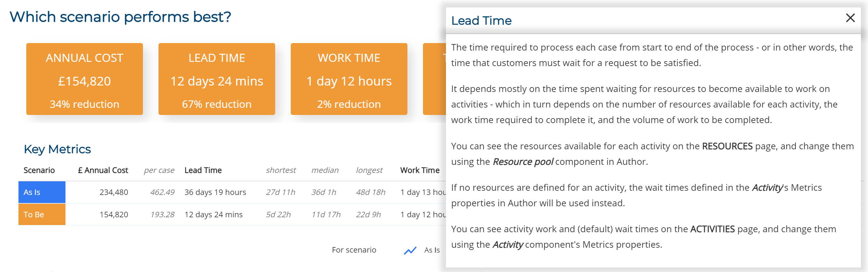
Task: Click the per case column header
Action: click(x=159, y=170)
